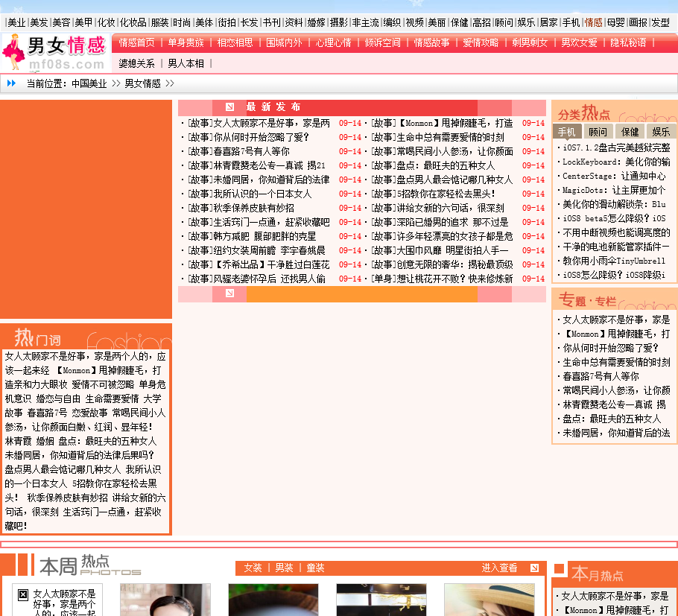This screenshot has width=678, height=616.
Task: Select the 手机 tab in 分类热点
Action: pos(566,131)
